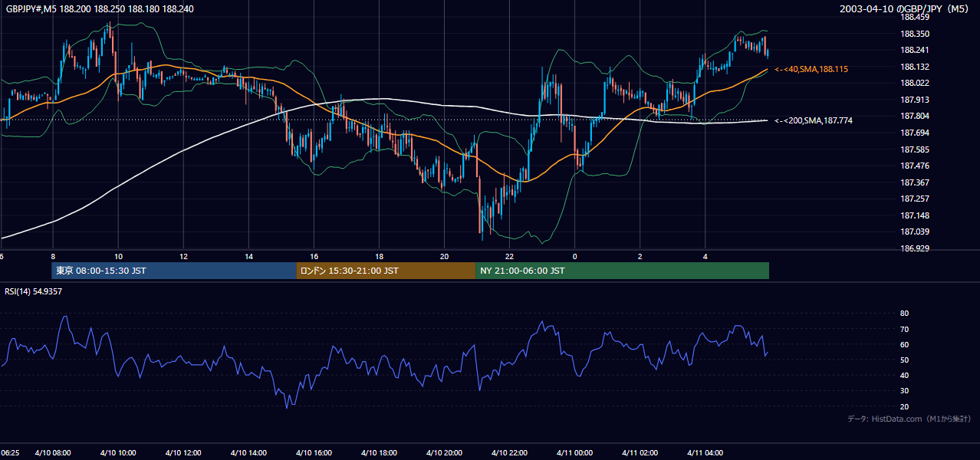Select the NY 21:00-06:00 JST session bar

[622, 271]
